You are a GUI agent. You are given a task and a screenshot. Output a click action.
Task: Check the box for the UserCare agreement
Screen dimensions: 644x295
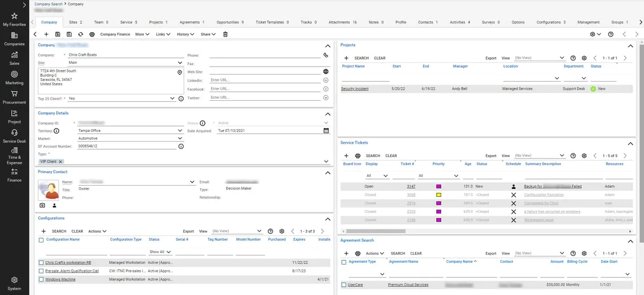click(x=344, y=285)
